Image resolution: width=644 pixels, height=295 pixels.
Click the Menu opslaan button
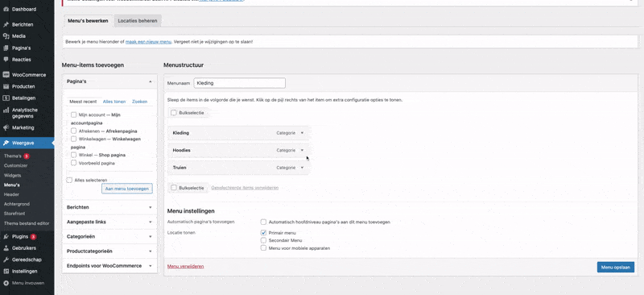pos(615,267)
